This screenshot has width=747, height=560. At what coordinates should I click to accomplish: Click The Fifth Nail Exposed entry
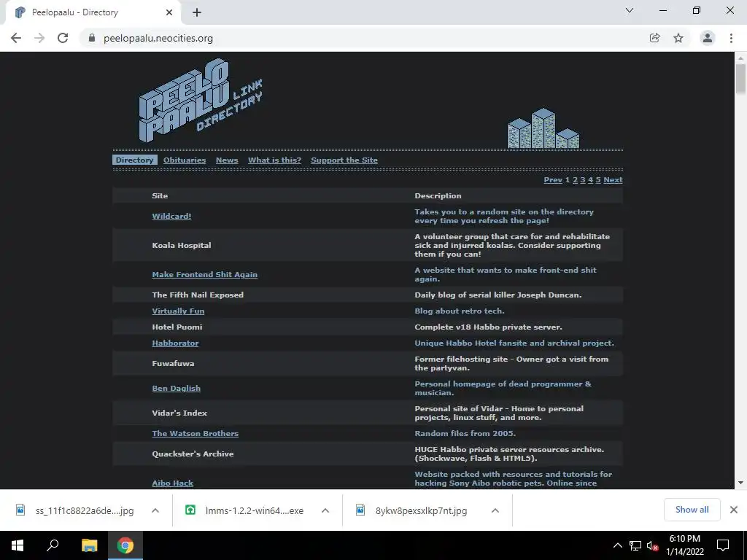198,295
